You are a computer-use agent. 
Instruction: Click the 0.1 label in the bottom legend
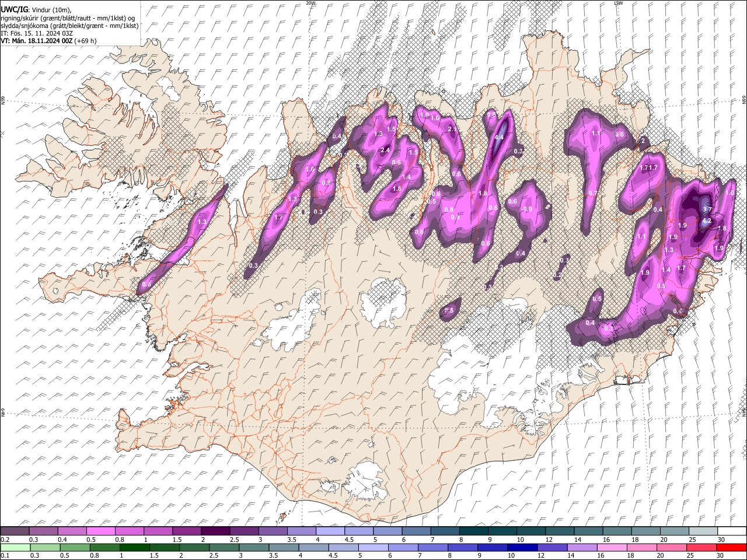click(5, 556)
